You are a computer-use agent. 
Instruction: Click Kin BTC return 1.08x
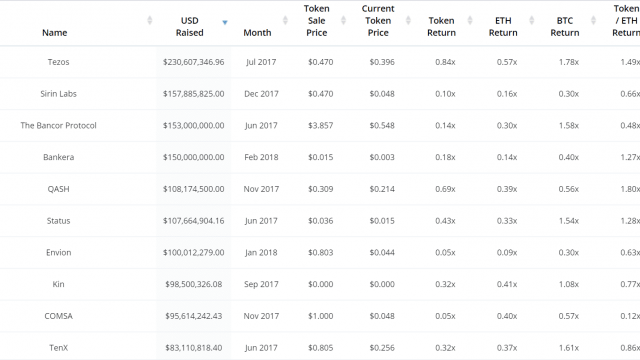569,284
